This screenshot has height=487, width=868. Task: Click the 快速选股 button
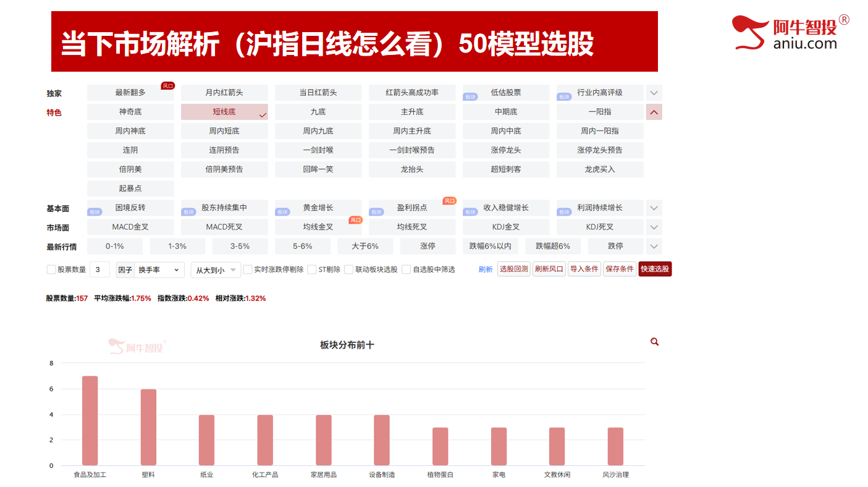click(x=655, y=269)
